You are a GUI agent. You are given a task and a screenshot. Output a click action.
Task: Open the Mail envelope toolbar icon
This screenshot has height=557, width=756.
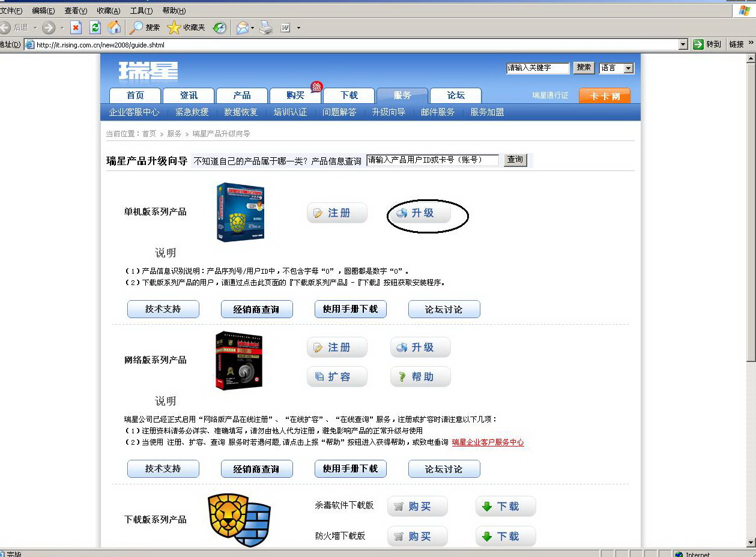coord(242,28)
